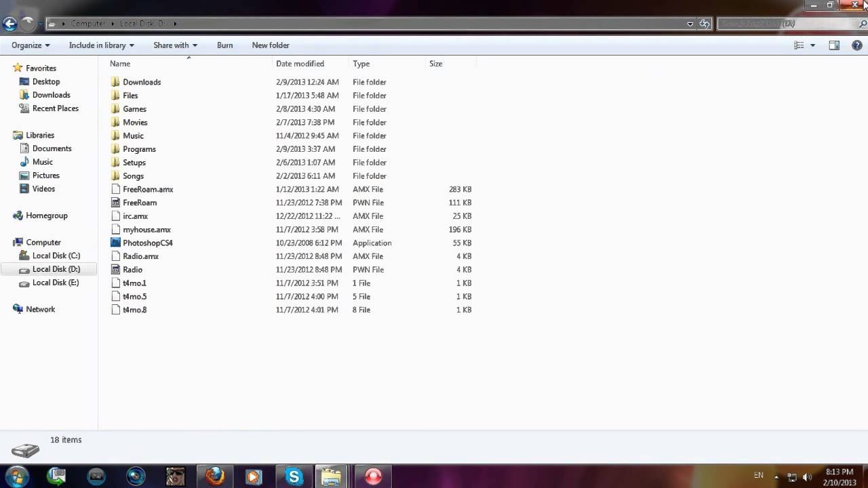Image resolution: width=868 pixels, height=488 pixels.
Task: Open Documents library in sidebar
Action: pos(52,148)
